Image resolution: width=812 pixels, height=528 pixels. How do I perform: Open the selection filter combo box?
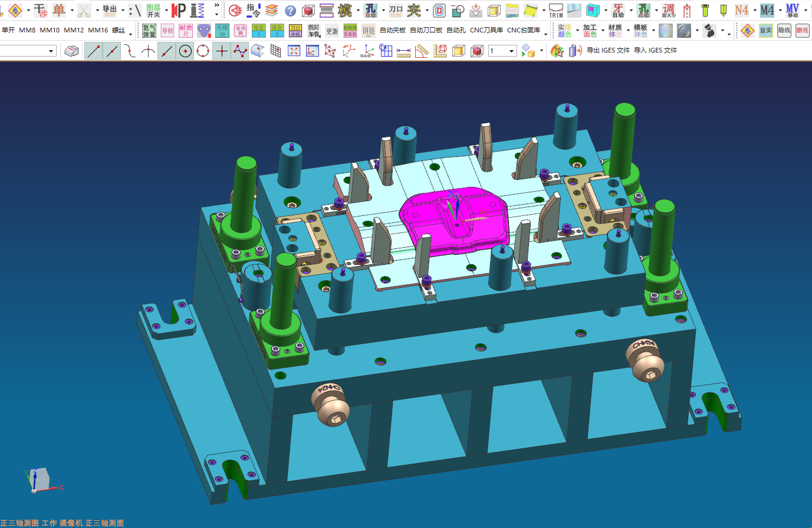(x=27, y=51)
